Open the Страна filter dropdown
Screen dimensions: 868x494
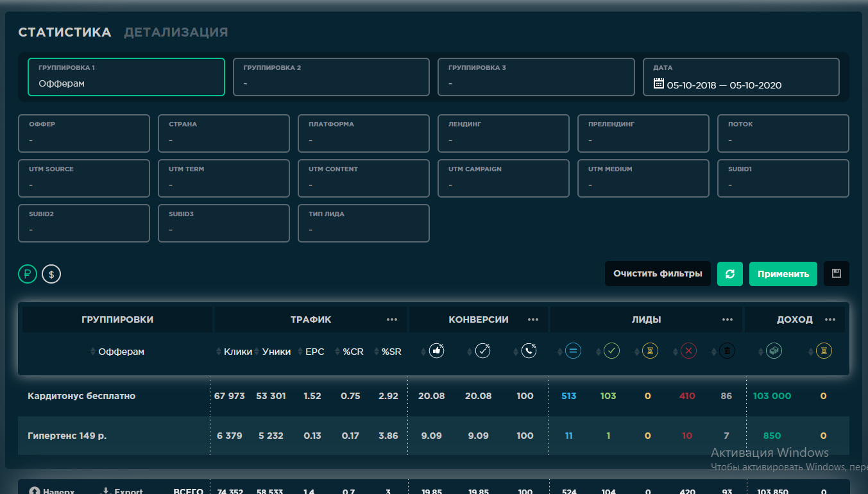pyautogui.click(x=223, y=133)
